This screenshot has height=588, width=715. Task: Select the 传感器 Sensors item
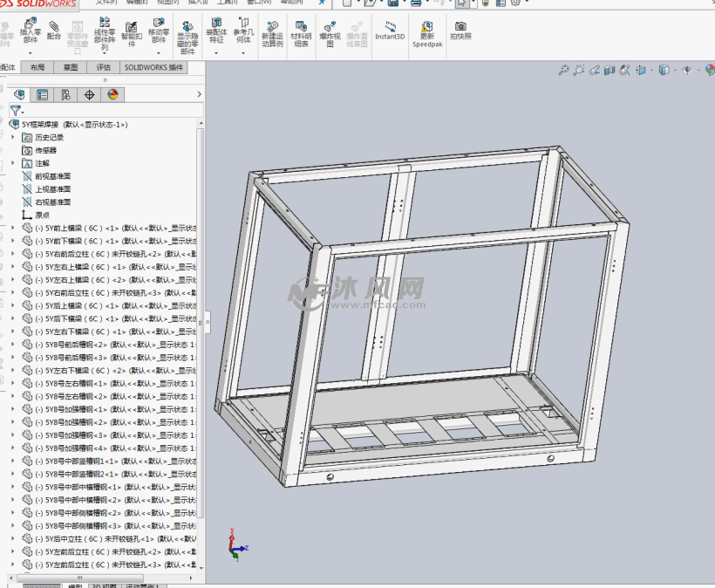pos(39,150)
